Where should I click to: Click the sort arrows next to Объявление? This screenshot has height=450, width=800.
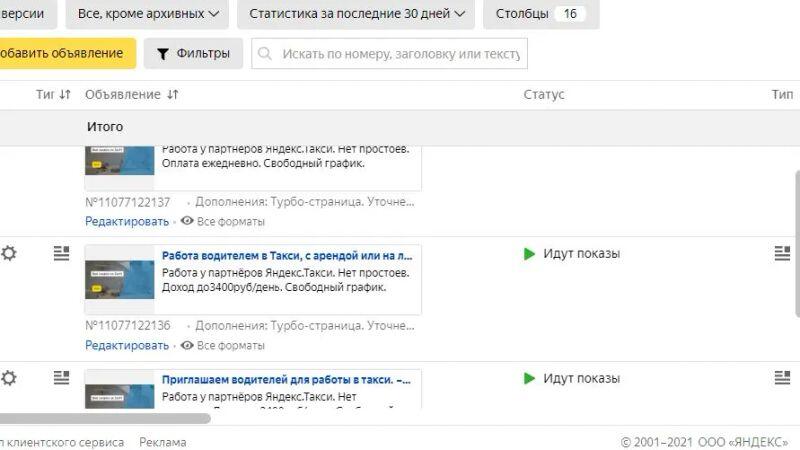[x=173, y=95]
